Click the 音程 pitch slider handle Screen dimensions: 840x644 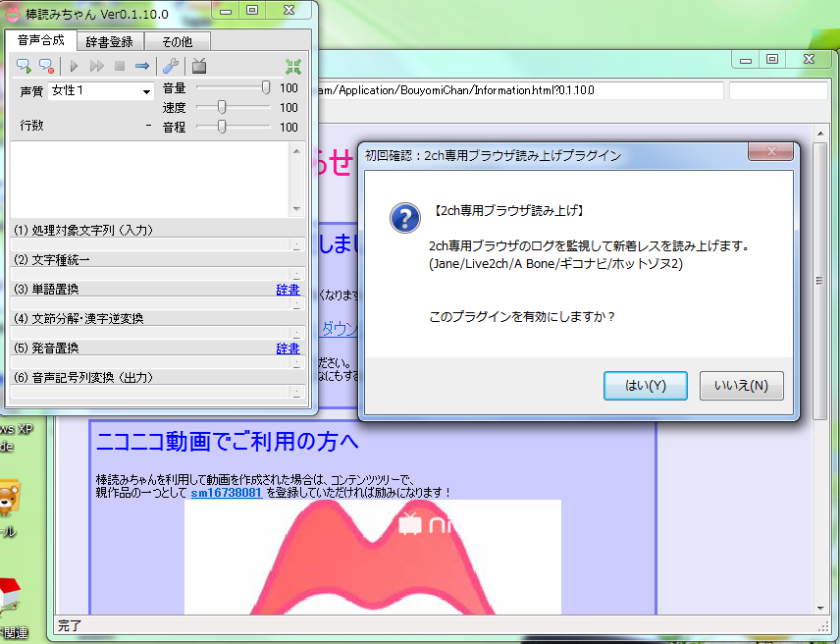pyautogui.click(x=222, y=127)
